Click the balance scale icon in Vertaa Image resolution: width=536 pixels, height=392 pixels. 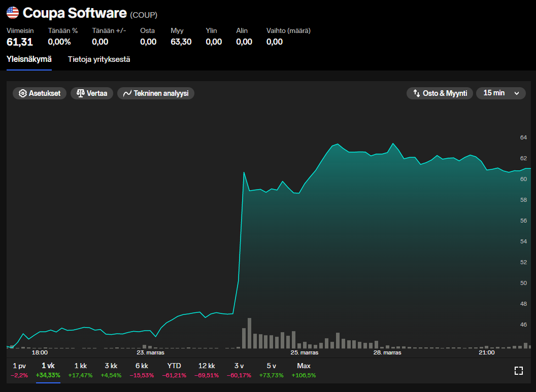tap(80, 93)
